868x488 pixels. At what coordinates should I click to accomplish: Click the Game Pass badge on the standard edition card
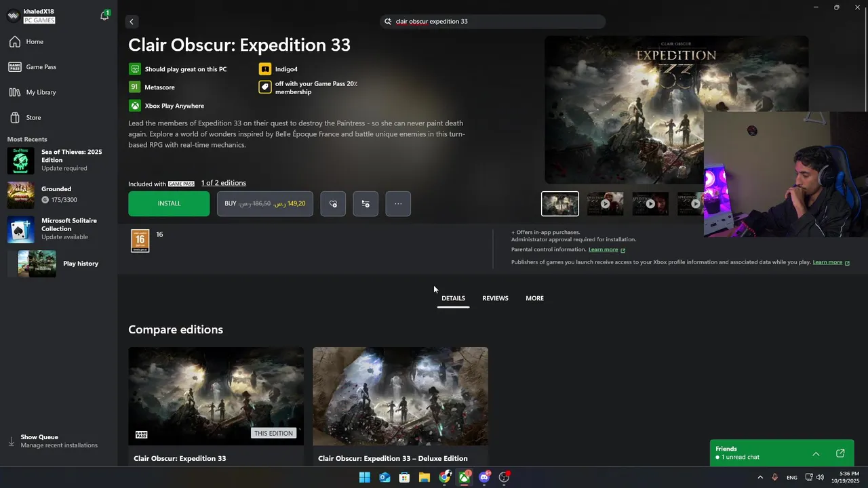coord(142,434)
